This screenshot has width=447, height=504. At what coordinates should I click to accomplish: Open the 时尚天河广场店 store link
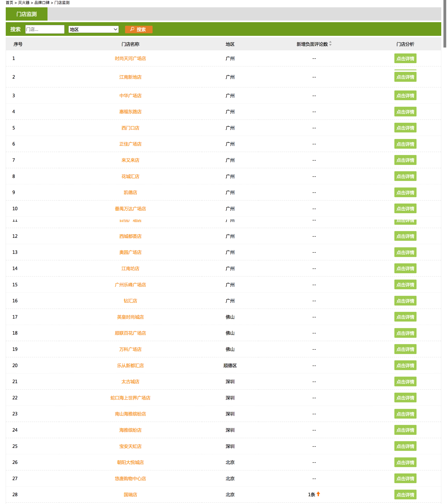[x=130, y=58]
